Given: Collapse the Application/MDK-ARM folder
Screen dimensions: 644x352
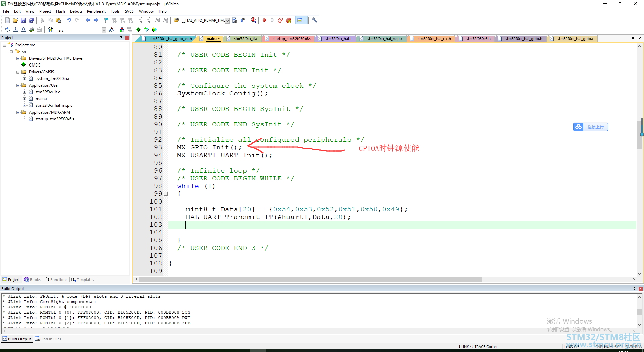Looking at the screenshot, I should [x=18, y=112].
